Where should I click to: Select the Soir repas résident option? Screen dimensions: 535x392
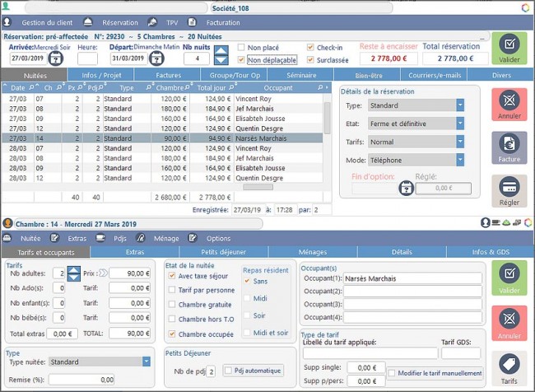(x=247, y=315)
